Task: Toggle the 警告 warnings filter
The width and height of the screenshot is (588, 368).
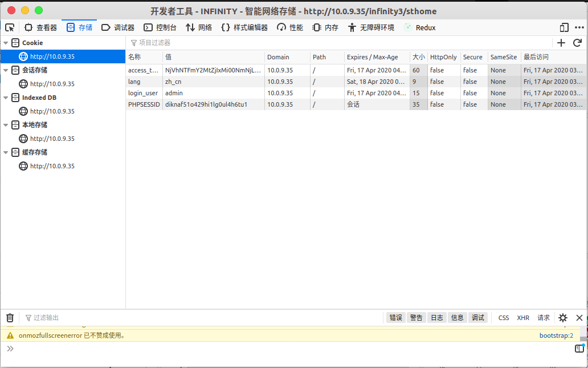Action: (416, 318)
